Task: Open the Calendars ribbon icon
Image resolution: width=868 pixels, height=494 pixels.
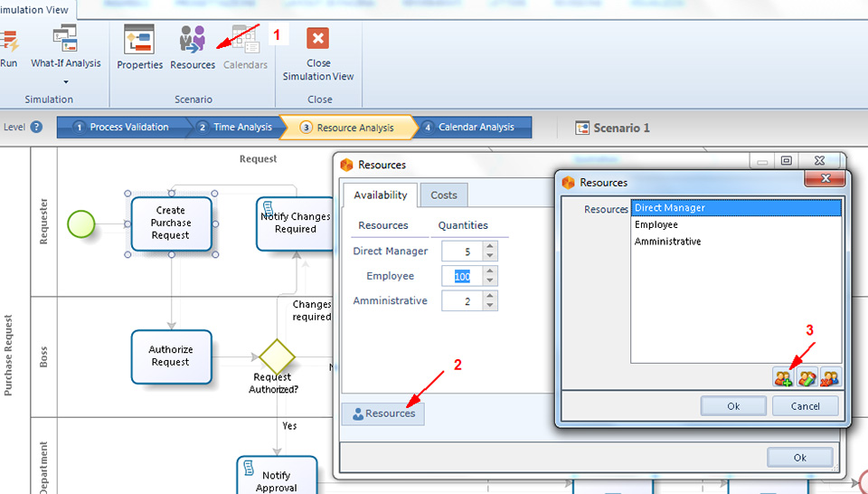Action: point(245,47)
